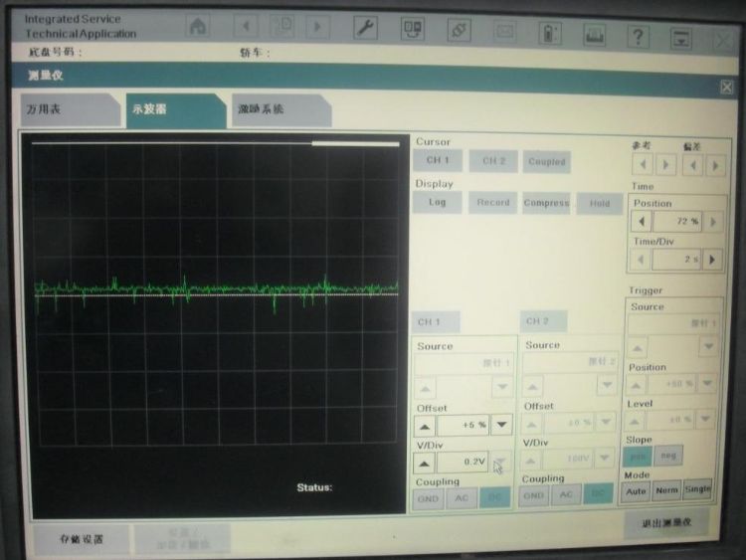746x560 pixels.
Task: Decrease Time Position with left arrow
Action: 642,221
